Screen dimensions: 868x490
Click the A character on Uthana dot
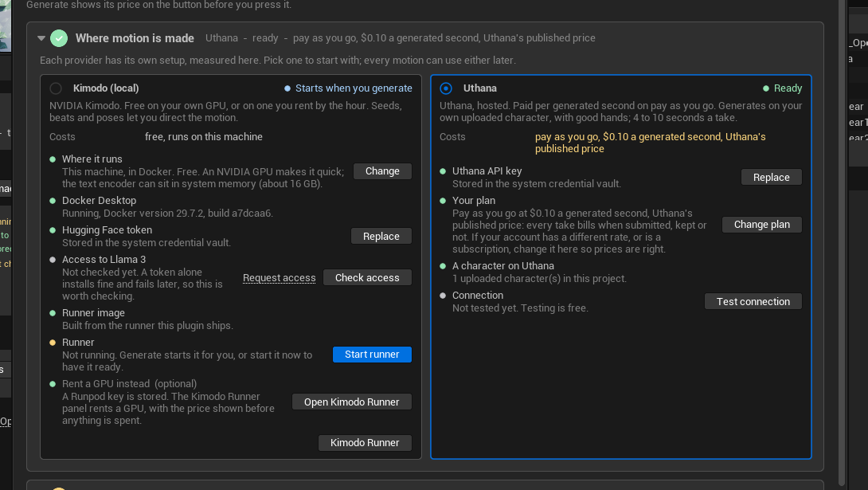[x=443, y=266]
